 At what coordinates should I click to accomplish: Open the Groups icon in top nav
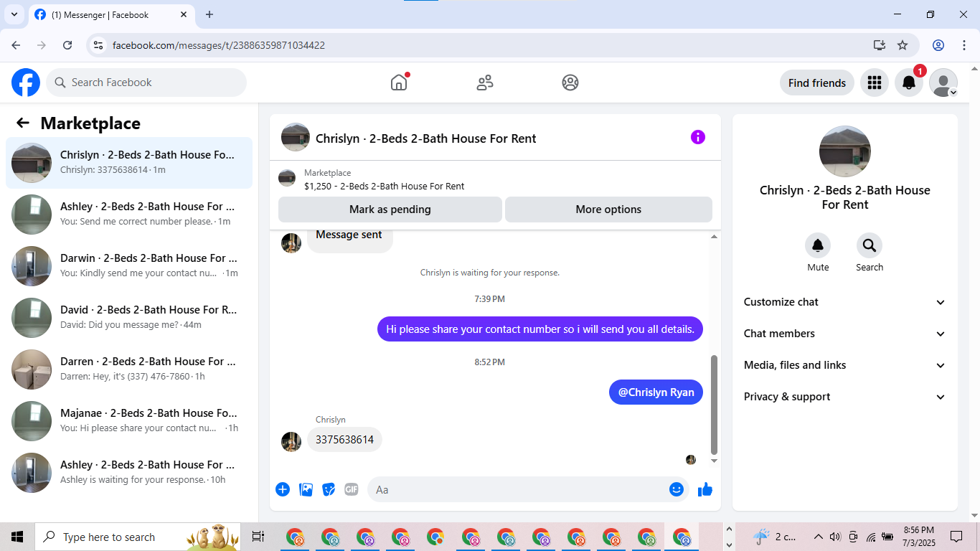pos(570,83)
